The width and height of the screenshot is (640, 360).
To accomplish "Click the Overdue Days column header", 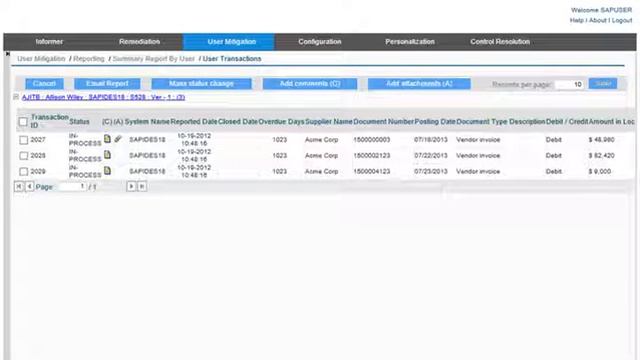I will pos(281,122).
